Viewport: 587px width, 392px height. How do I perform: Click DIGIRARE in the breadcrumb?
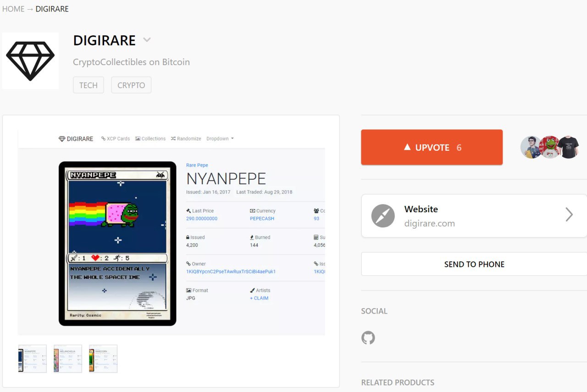[x=52, y=9]
